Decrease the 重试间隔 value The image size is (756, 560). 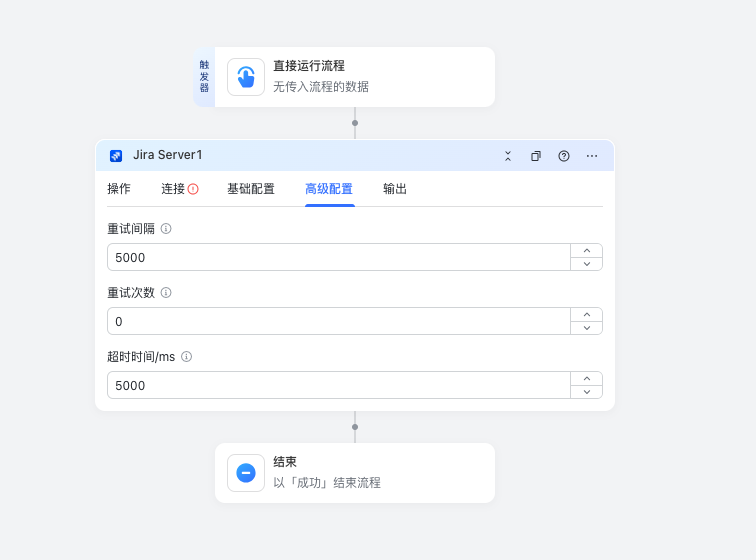tap(587, 264)
